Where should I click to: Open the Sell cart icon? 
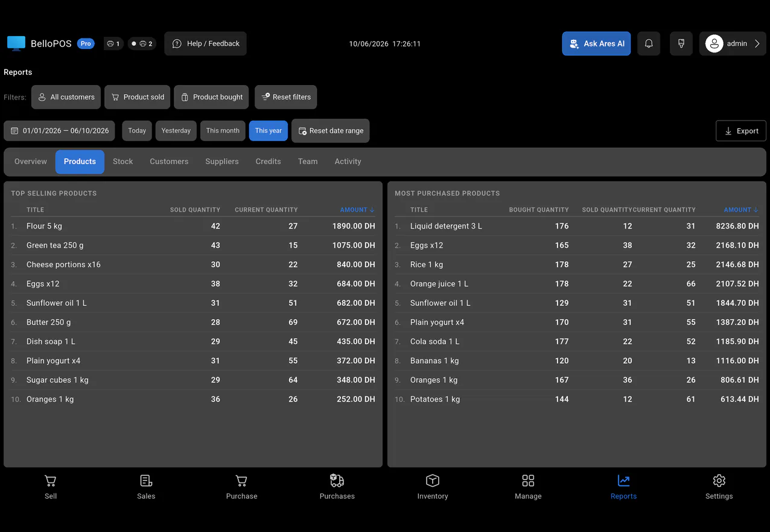[51, 481]
